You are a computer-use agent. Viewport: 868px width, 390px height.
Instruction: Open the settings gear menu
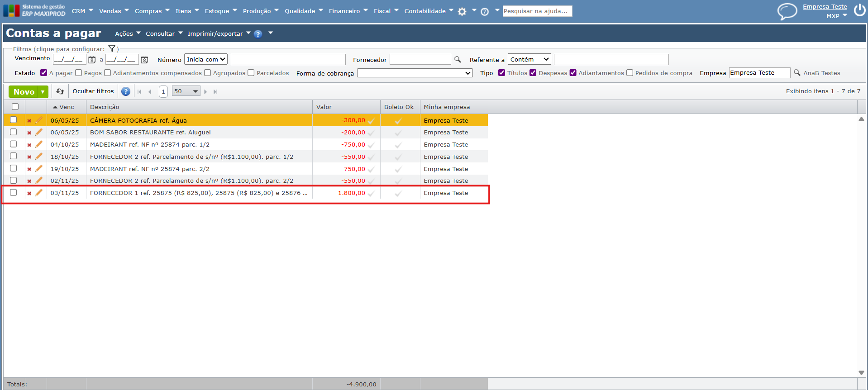click(x=462, y=12)
